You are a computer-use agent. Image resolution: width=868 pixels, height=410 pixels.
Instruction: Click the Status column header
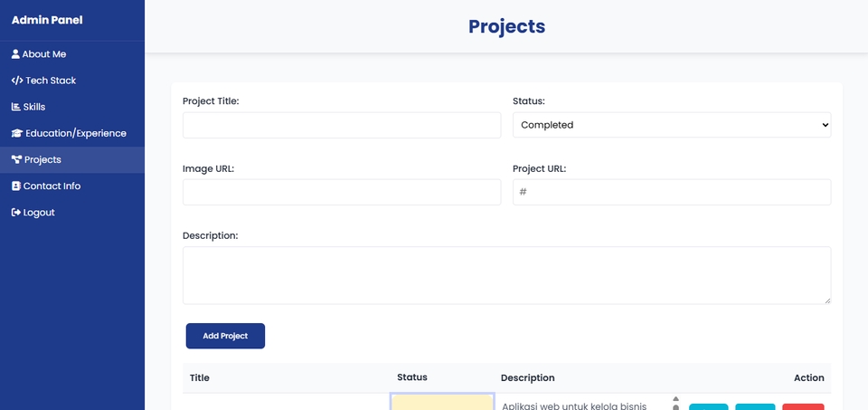(412, 377)
